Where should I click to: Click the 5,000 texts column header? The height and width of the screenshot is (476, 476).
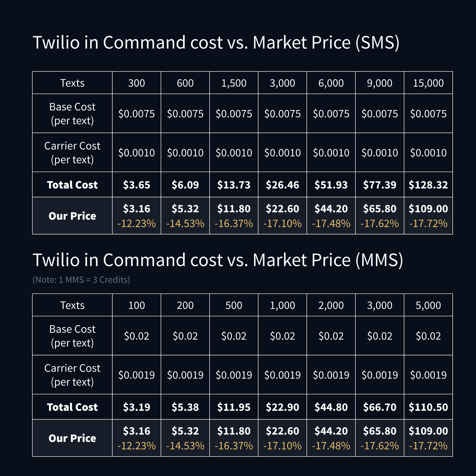click(428, 305)
